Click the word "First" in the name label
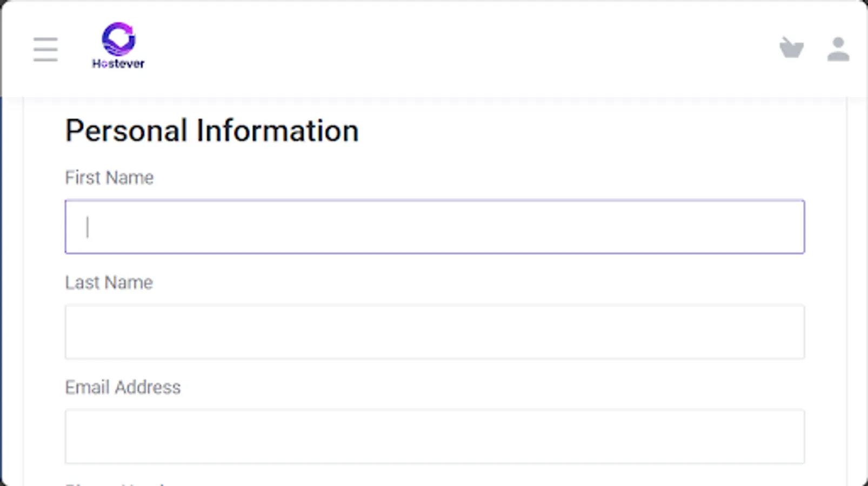Viewport: 868px width, 486px height. point(83,178)
